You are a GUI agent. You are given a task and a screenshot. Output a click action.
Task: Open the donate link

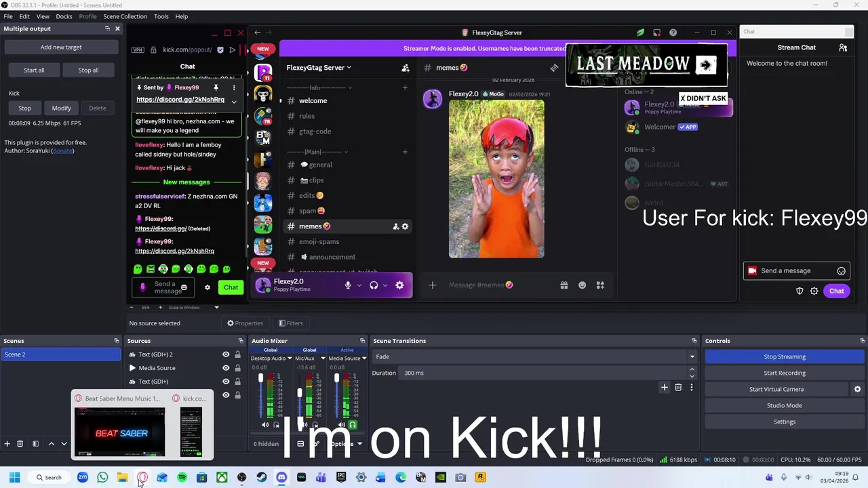[62, 150]
